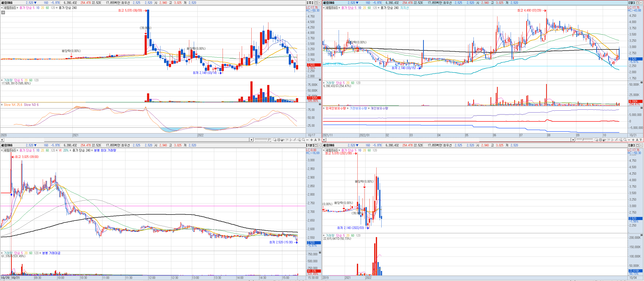Click the magnifier icon on weekly chart toolbar
Image resolution: width=644 pixels, height=281 pixels.
click(303, 140)
